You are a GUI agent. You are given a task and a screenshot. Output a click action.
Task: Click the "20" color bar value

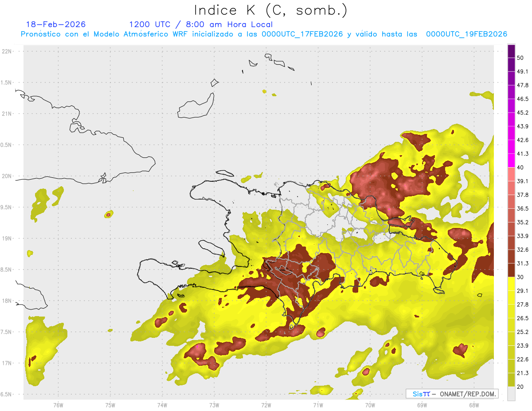point(520,387)
